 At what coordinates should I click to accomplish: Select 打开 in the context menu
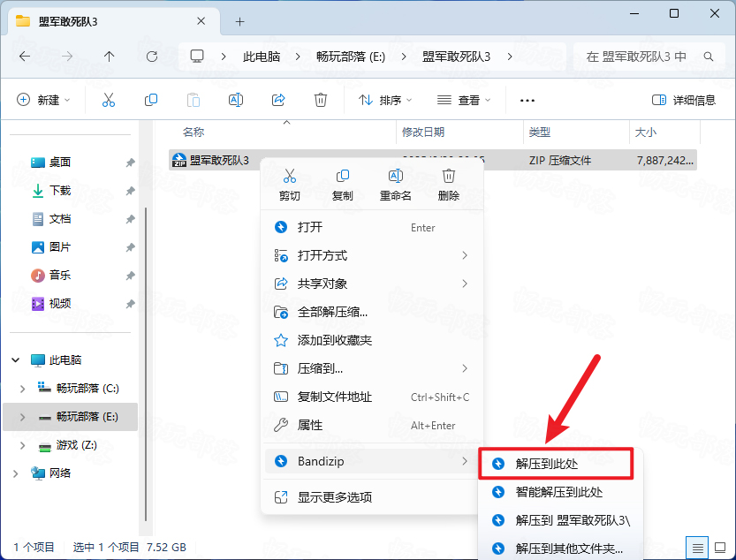(x=372, y=227)
